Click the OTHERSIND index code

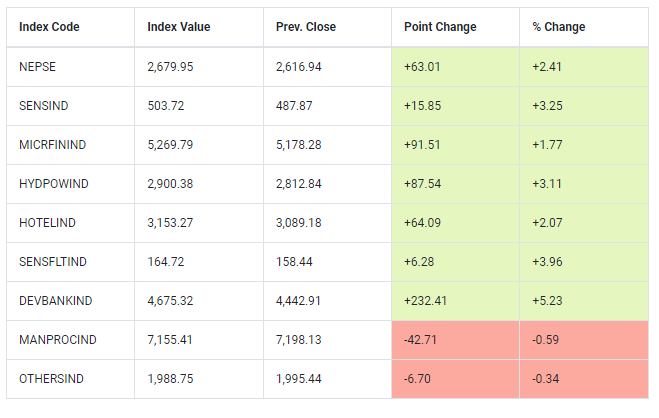[49, 380]
